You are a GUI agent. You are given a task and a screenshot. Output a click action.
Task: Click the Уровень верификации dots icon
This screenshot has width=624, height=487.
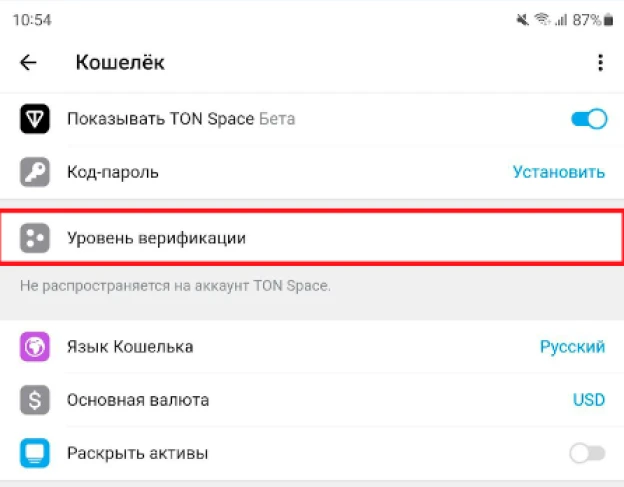point(35,238)
